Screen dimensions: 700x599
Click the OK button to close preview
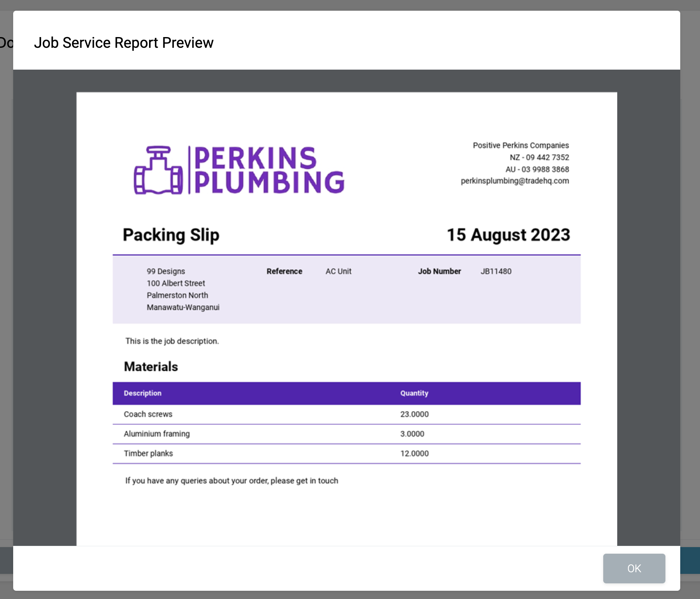click(634, 568)
